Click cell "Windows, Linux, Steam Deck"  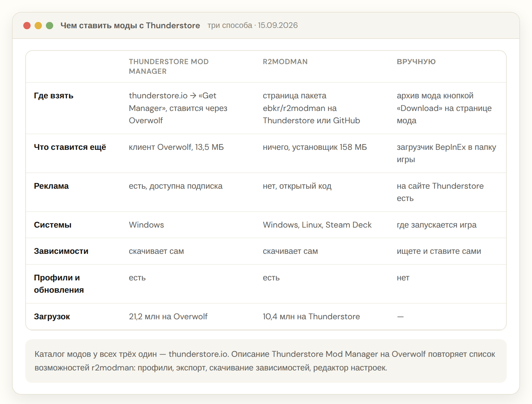(x=317, y=225)
